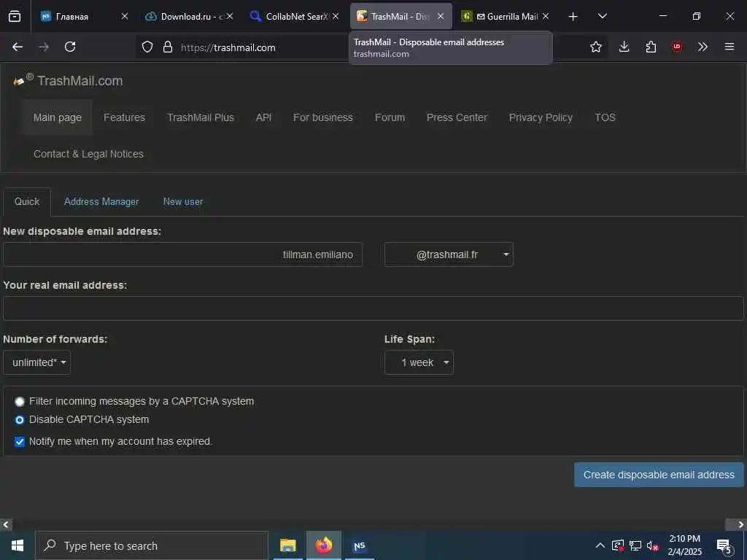Click the uBlock Origin extension icon
Image resolution: width=747 pixels, height=560 pixels.
click(677, 47)
